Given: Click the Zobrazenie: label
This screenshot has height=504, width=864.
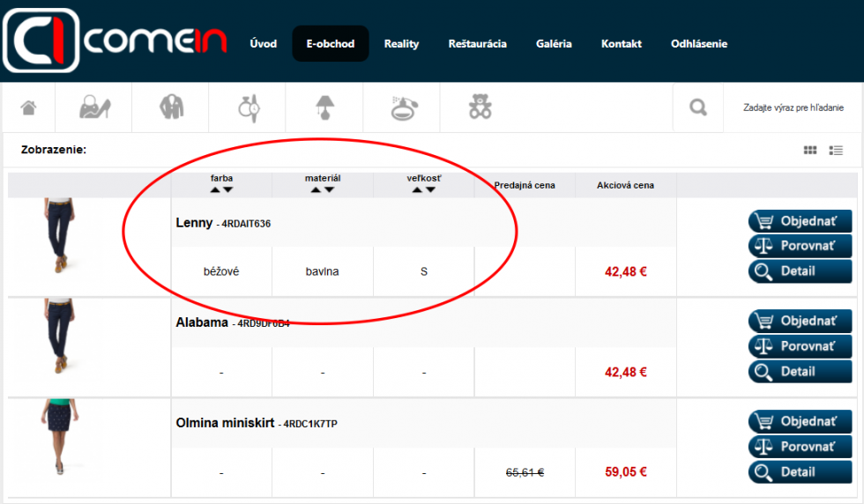Looking at the screenshot, I should (54, 150).
